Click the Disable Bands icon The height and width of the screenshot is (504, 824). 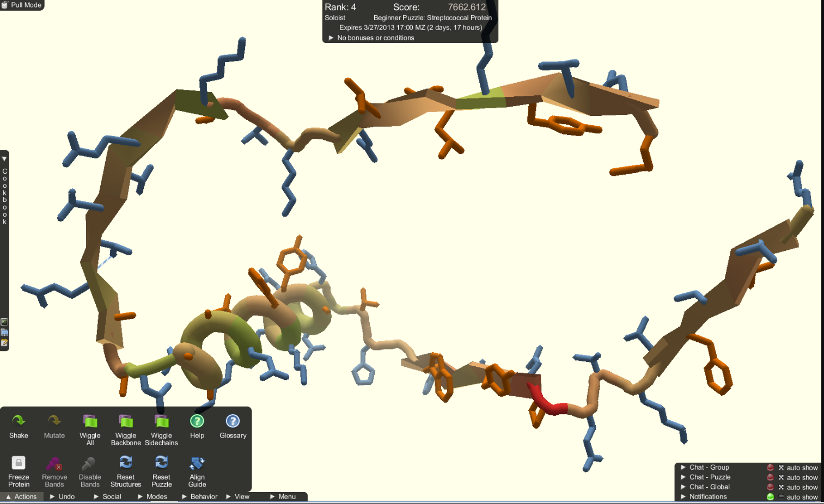pos(89,463)
